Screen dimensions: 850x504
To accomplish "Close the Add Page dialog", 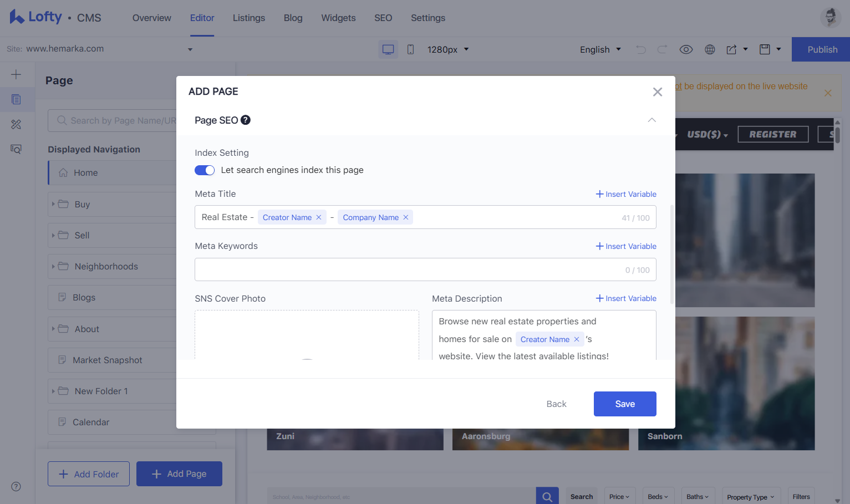I will coord(658,91).
